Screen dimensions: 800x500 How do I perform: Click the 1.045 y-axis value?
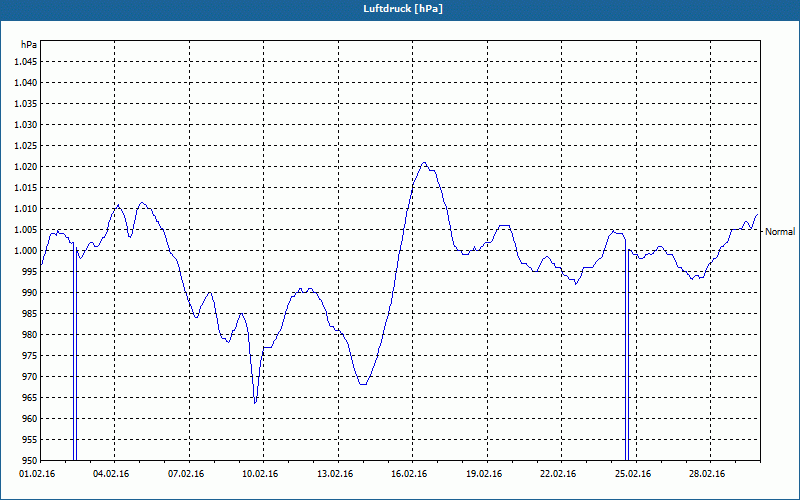coord(25,62)
